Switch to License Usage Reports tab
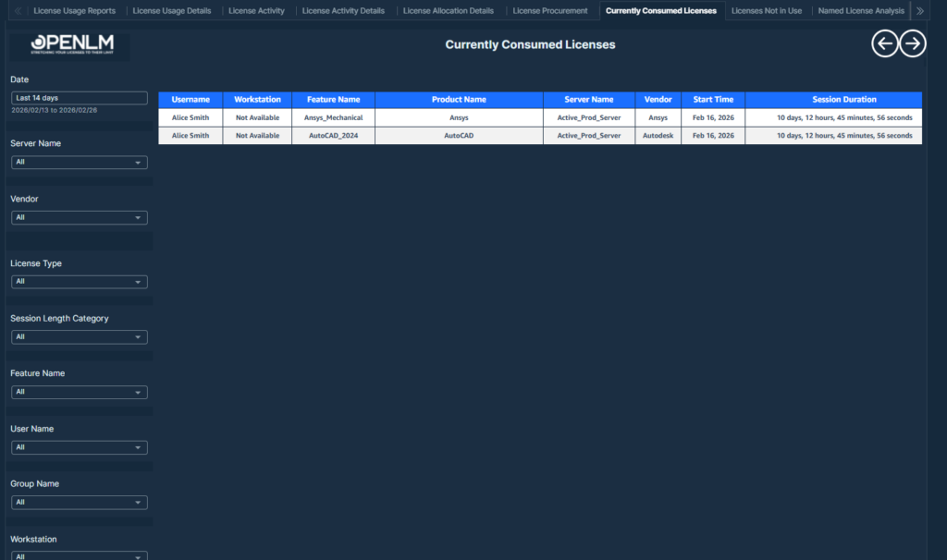This screenshot has height=560, width=947. point(74,11)
